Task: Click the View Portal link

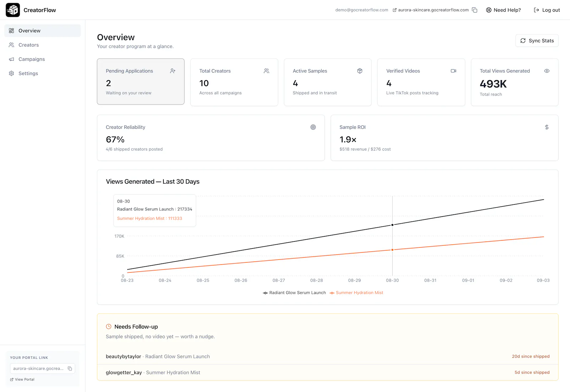Action: click(22, 380)
